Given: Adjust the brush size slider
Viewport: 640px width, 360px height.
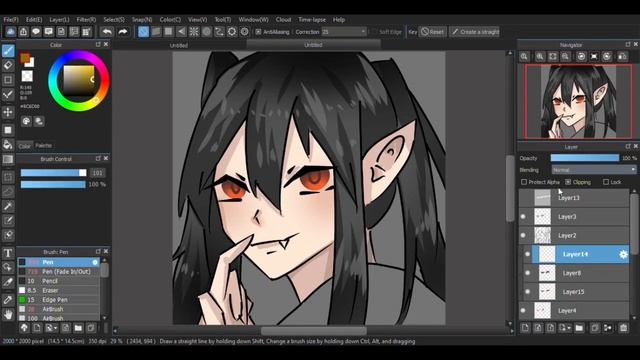Looking at the screenshot, I should 53,173.
